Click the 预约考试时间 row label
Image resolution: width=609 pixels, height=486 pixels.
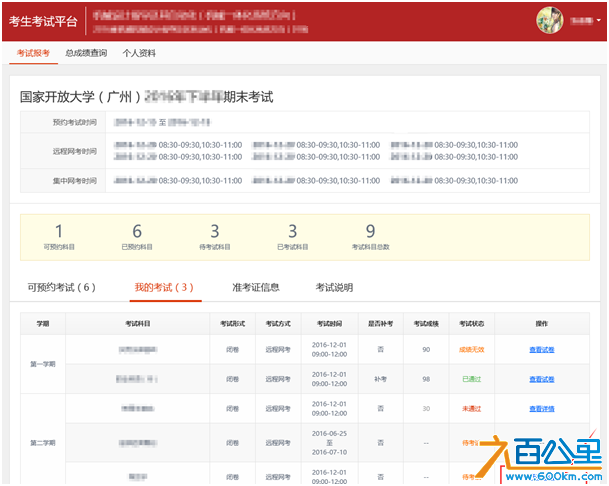coord(75,122)
